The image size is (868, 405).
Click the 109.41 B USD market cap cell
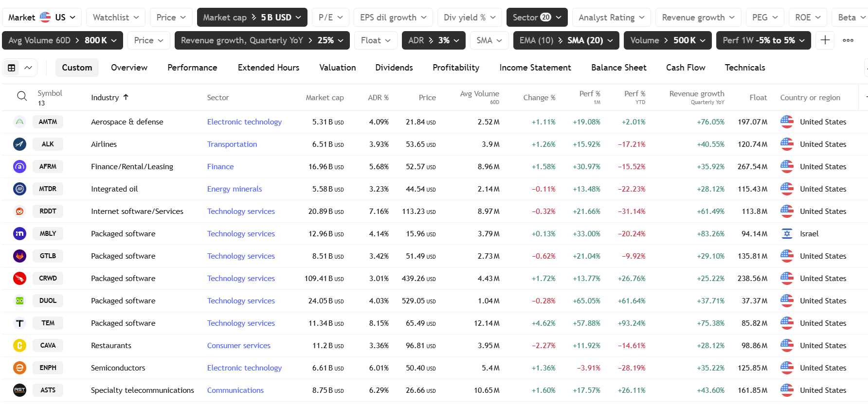pos(324,279)
